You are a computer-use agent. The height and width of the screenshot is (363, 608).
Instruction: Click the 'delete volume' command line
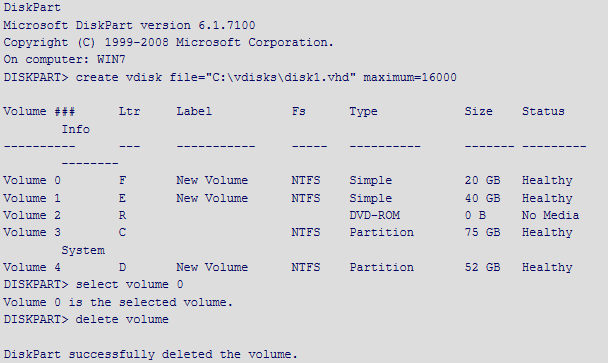[86, 319]
